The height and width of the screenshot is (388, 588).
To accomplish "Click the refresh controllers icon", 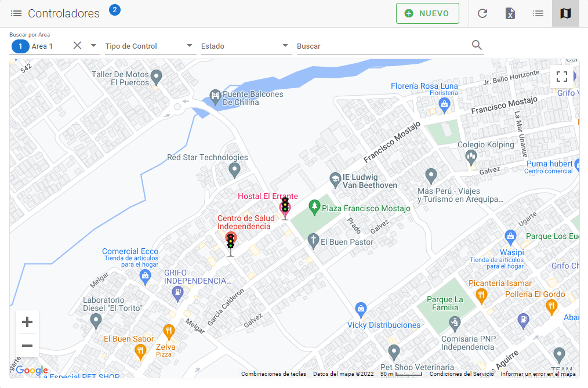I will (482, 13).
